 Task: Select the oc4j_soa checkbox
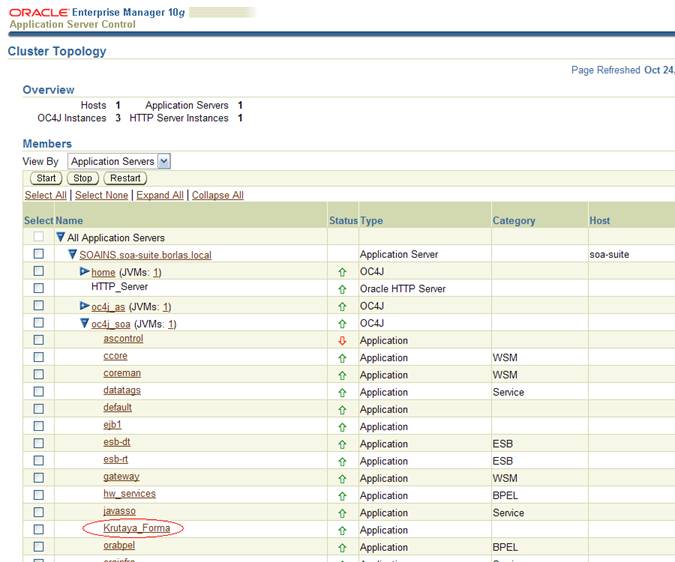coord(39,323)
